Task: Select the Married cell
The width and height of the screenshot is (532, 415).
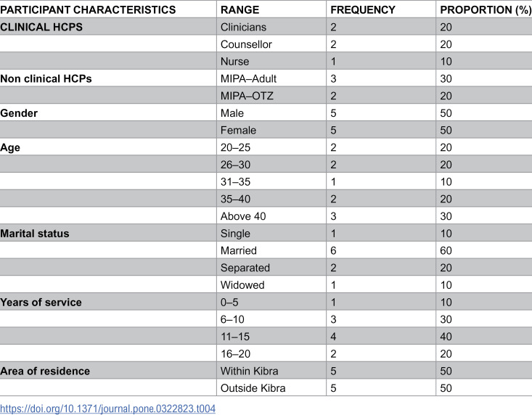Action: click(239, 250)
